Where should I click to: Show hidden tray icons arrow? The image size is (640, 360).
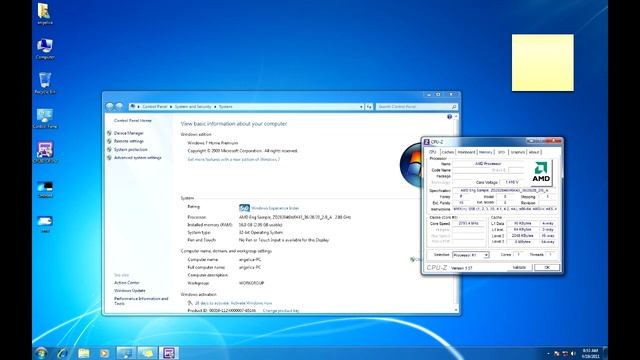tap(548, 353)
